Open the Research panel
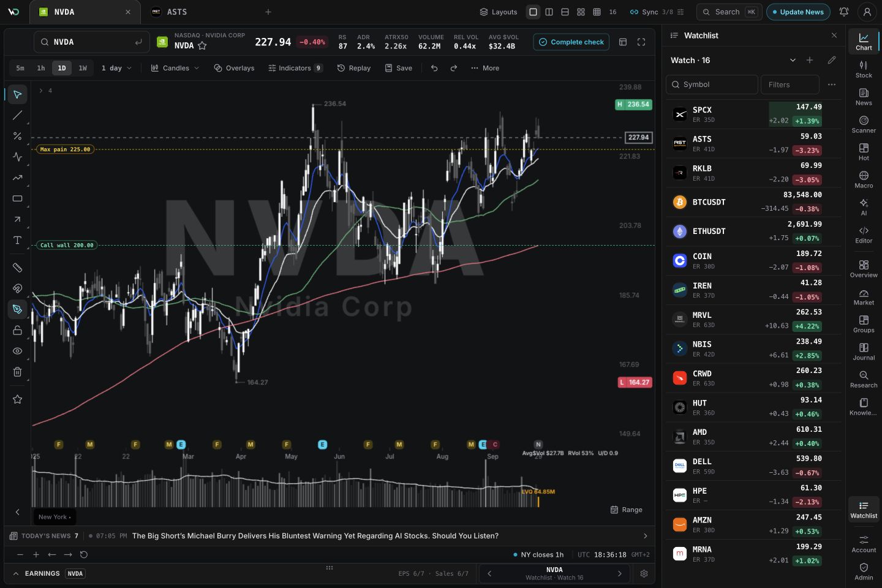The image size is (882, 588). click(864, 379)
